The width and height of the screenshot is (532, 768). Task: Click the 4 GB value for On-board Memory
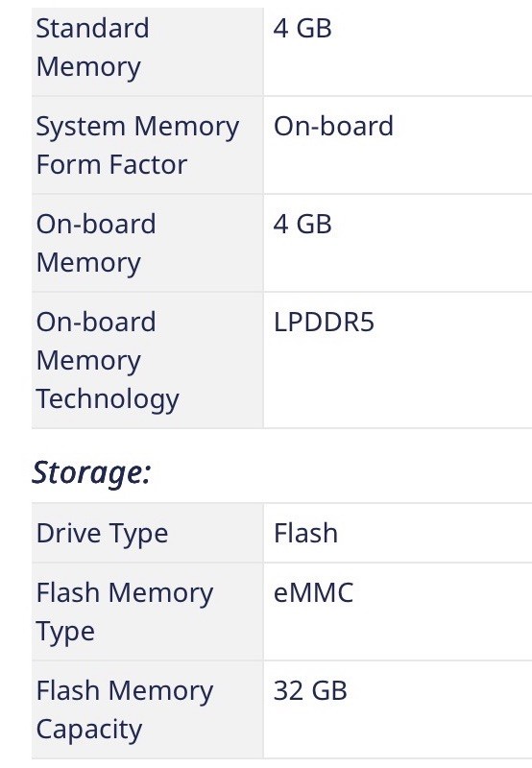(x=302, y=224)
